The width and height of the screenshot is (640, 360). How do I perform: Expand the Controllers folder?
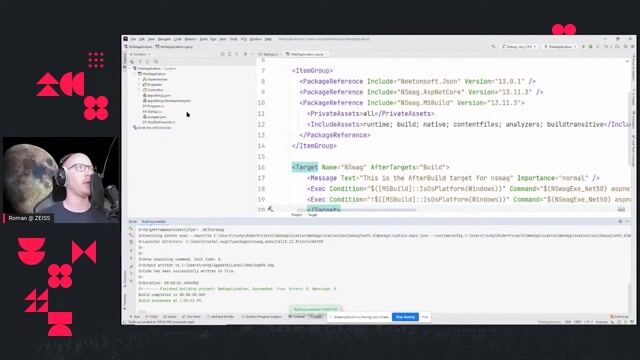click(x=139, y=90)
